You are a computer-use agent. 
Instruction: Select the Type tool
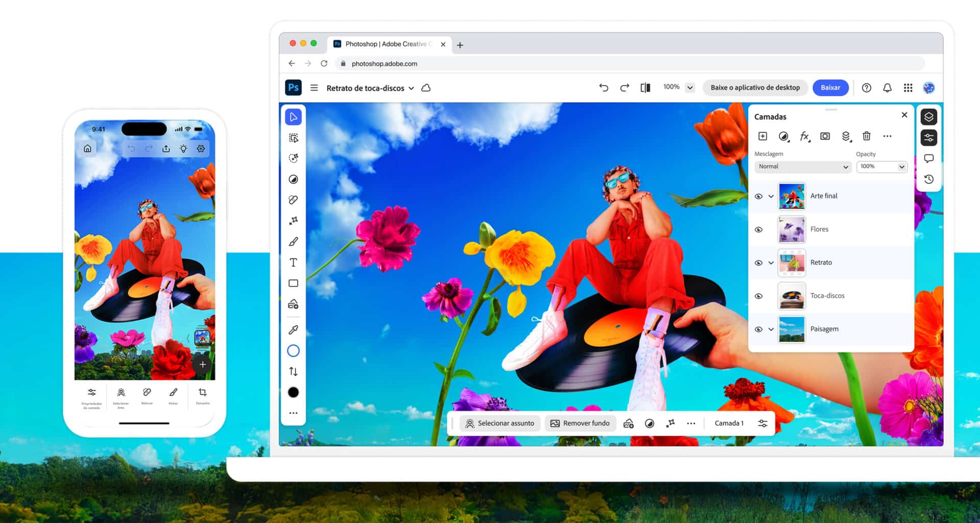(293, 263)
